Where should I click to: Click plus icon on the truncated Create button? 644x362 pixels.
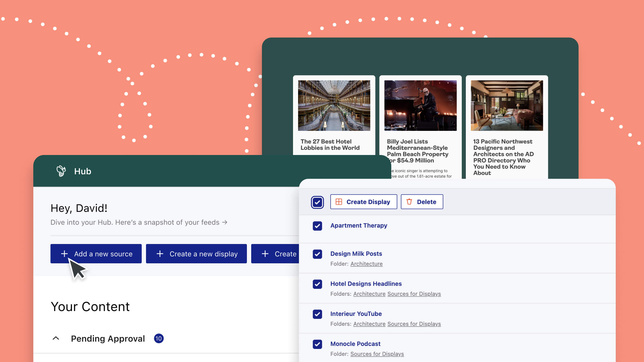265,254
